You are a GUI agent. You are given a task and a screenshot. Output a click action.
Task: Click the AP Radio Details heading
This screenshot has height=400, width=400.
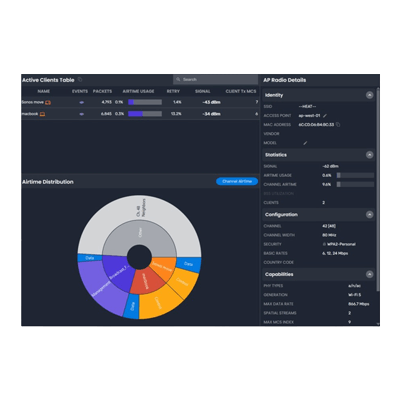click(284, 80)
